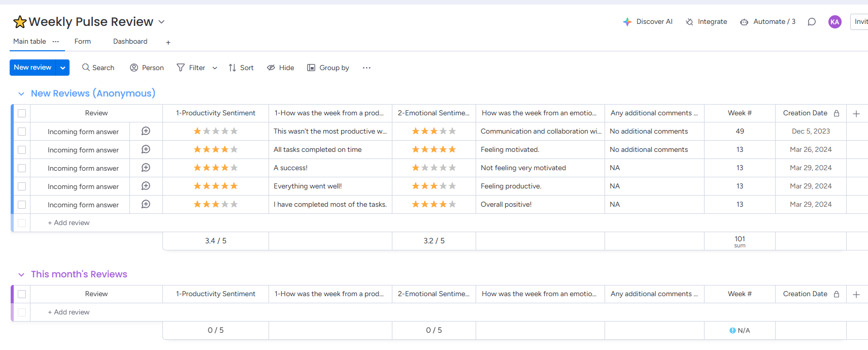Click Sort in the toolbar

point(241,68)
